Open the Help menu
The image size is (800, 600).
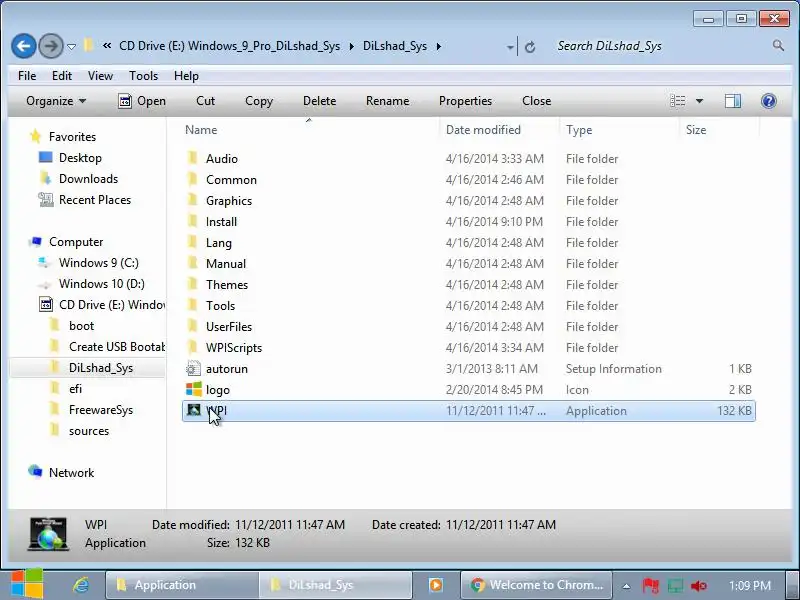[186, 76]
